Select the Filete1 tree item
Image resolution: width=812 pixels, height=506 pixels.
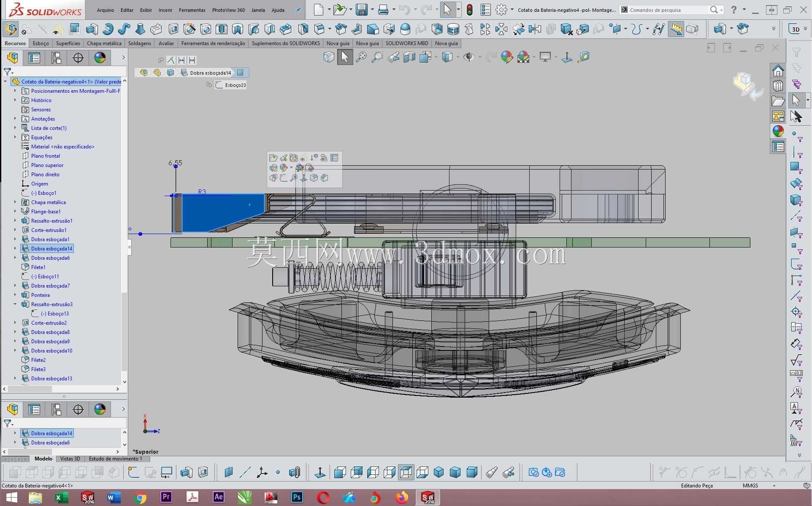pyautogui.click(x=38, y=267)
